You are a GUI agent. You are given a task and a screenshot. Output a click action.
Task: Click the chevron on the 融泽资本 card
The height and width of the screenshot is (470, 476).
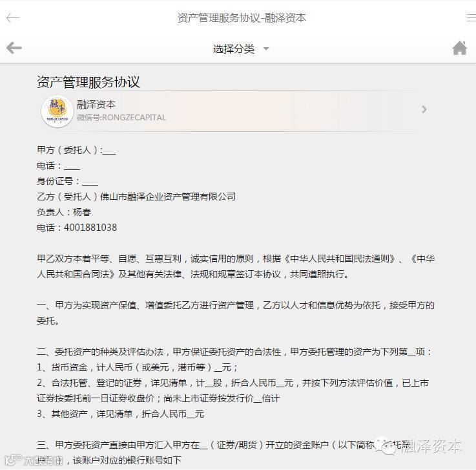point(424,109)
